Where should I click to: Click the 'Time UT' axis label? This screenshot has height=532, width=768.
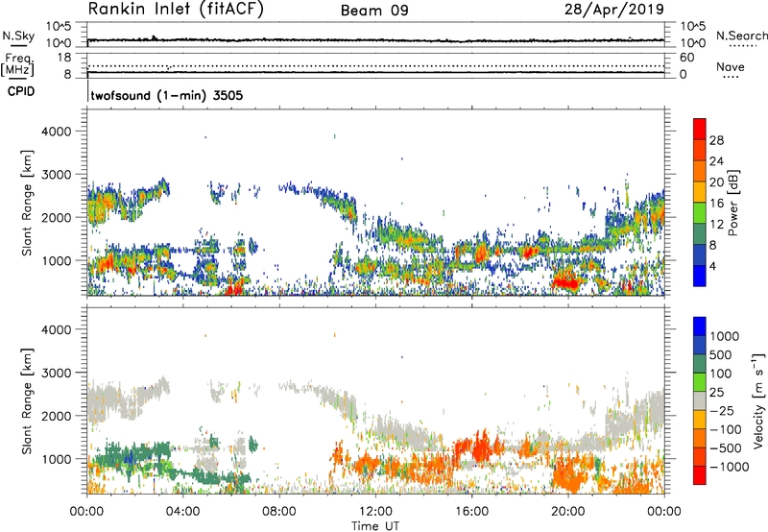coord(375,526)
